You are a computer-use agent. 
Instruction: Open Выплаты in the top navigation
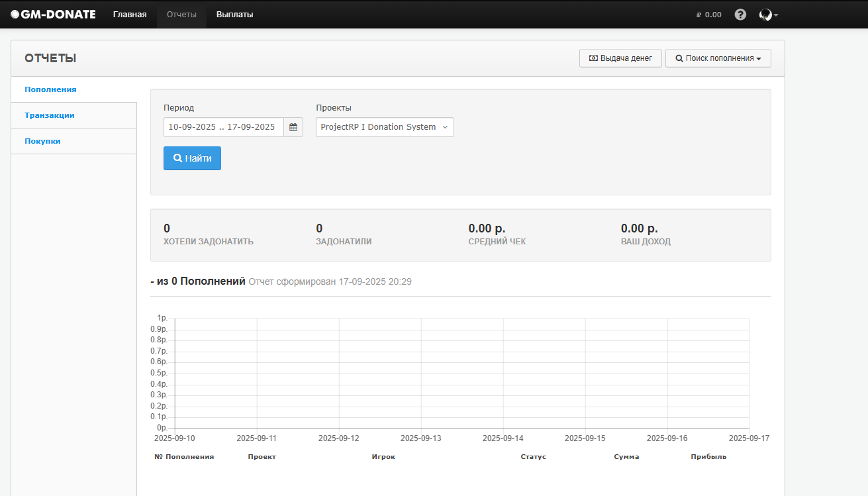click(234, 15)
